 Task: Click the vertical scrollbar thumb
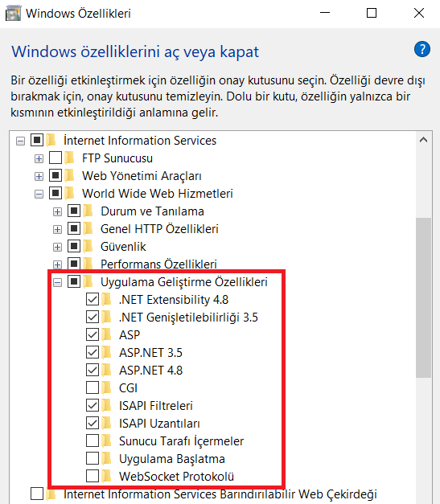pyautogui.click(x=423, y=297)
